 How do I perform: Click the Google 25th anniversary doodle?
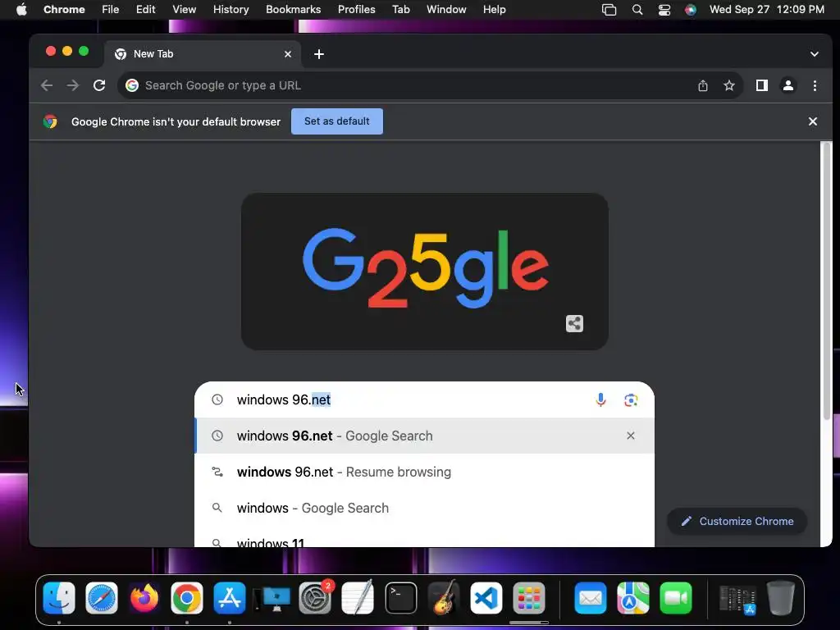[x=425, y=272]
